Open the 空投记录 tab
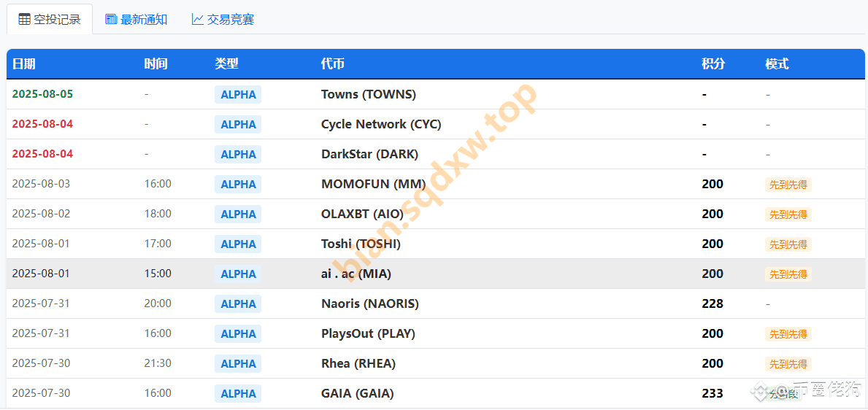This screenshot has width=868, height=410. 49,20
